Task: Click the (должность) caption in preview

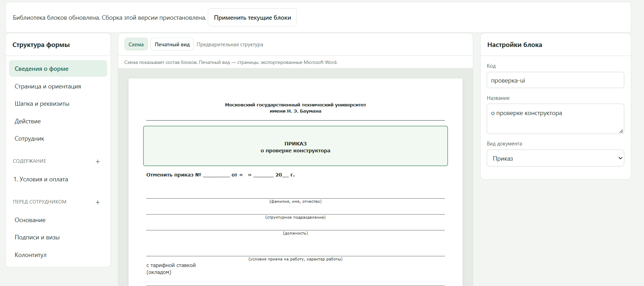Action: click(x=296, y=233)
